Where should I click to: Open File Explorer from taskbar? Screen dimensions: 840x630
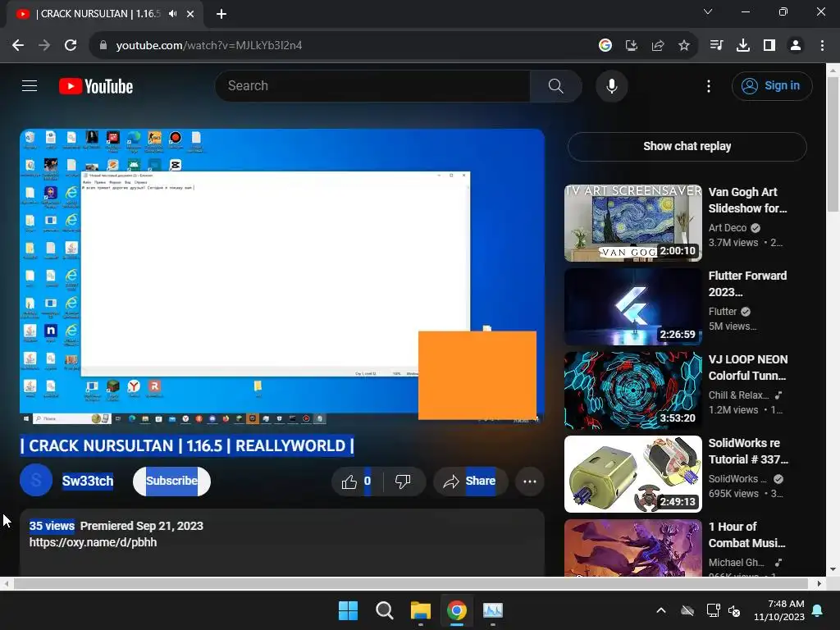coord(421,610)
